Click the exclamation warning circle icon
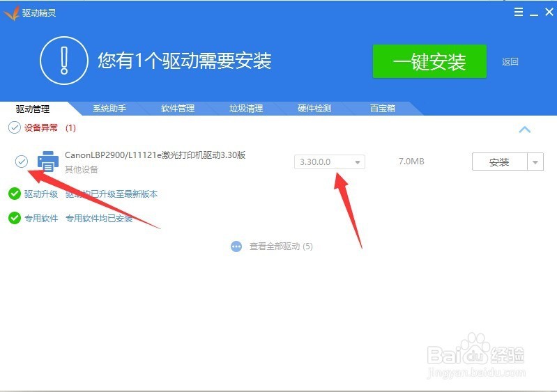557x392 pixels. 64,61
